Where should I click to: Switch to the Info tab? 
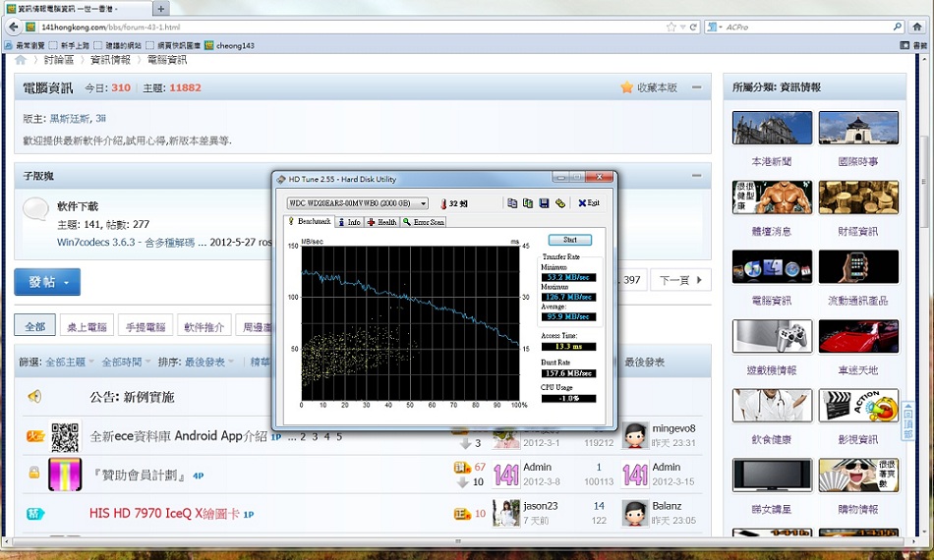point(349,222)
